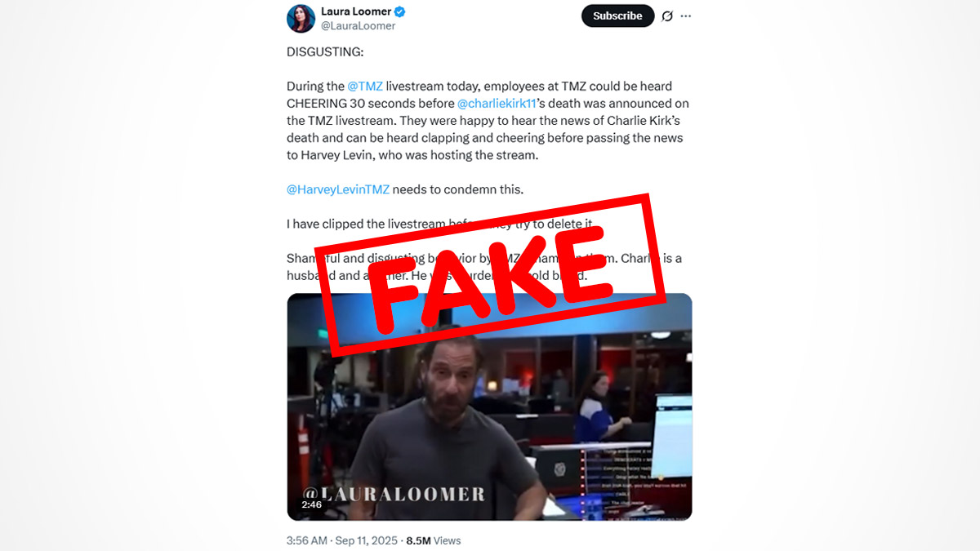This screenshot has height=551, width=980.
Task: Open the @charliekirk11 mention link
Action: pyautogui.click(x=497, y=104)
